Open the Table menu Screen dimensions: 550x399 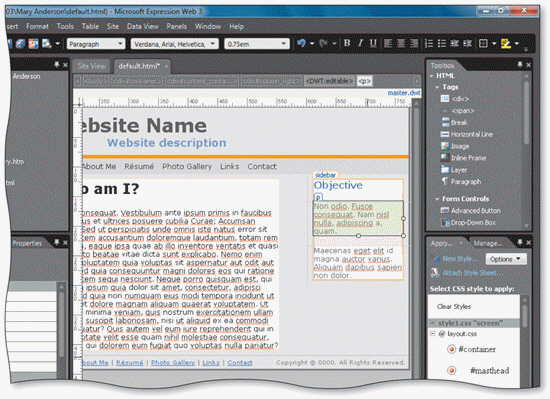click(90, 26)
